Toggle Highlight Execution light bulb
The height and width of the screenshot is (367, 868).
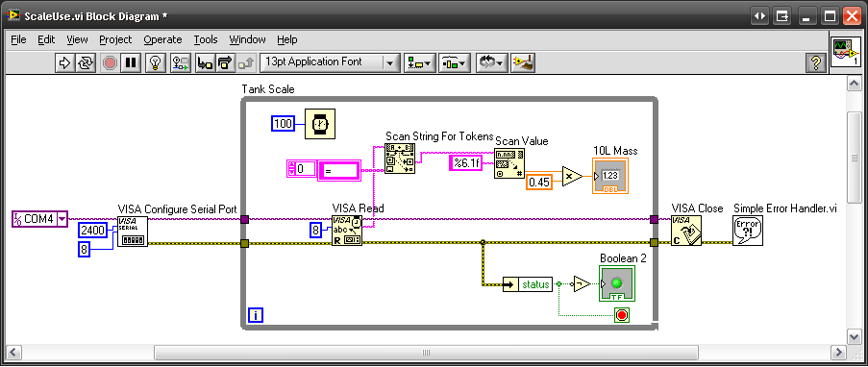(156, 62)
